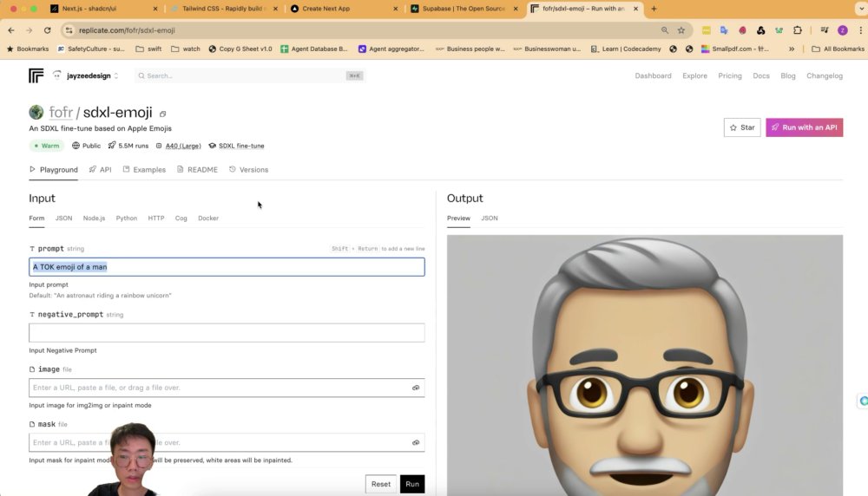Switch to the Next.js shadcn/ui browser tab
The width and height of the screenshot is (868, 496).
[x=102, y=9]
